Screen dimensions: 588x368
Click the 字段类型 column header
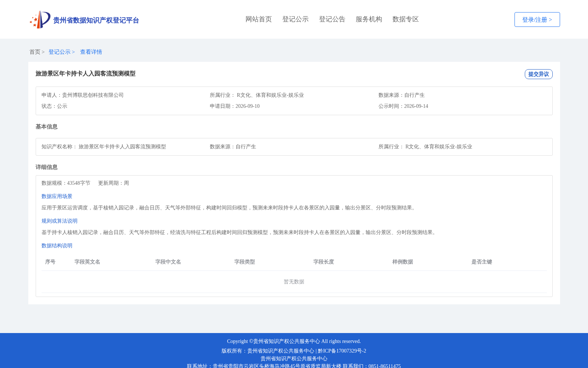245,262
